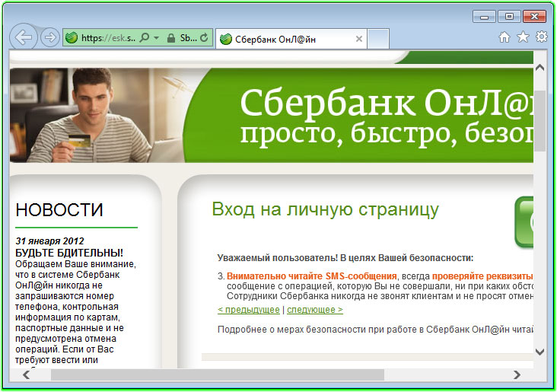Click the search magnifier in address bar
Image resolution: width=557 pixels, height=392 pixels.
coord(145,37)
